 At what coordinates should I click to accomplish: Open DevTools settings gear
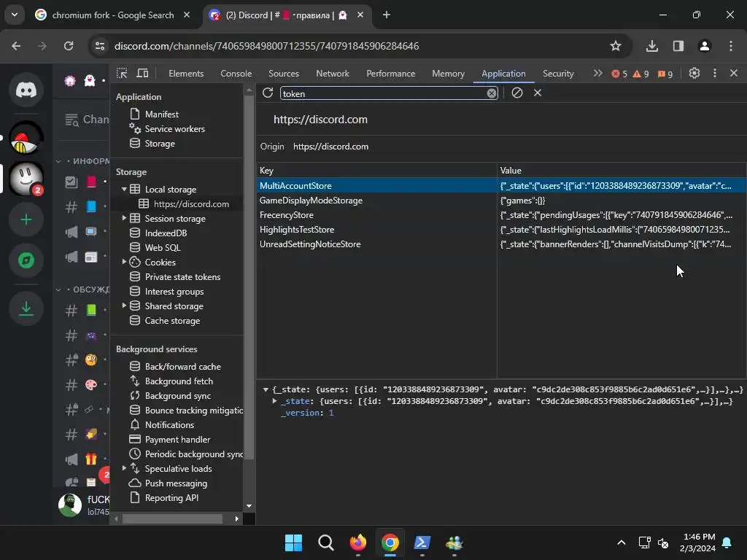click(694, 74)
